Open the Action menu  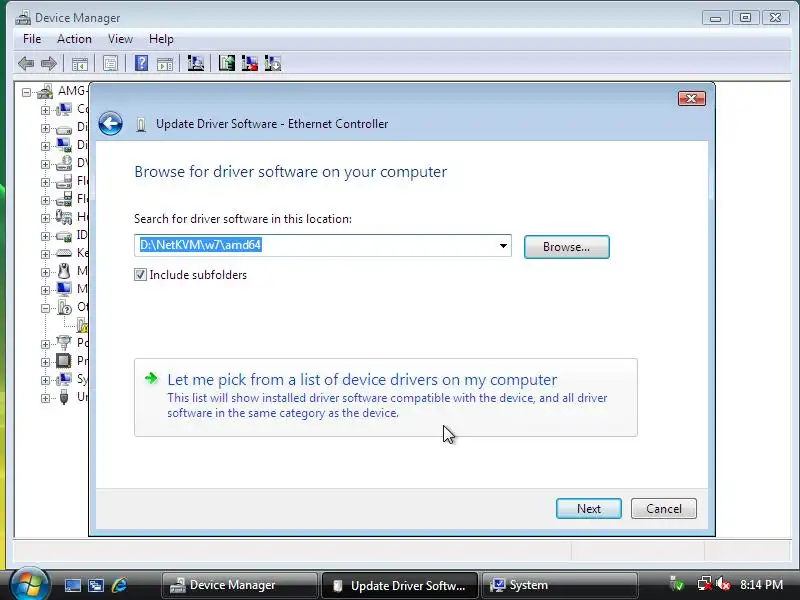pos(74,39)
